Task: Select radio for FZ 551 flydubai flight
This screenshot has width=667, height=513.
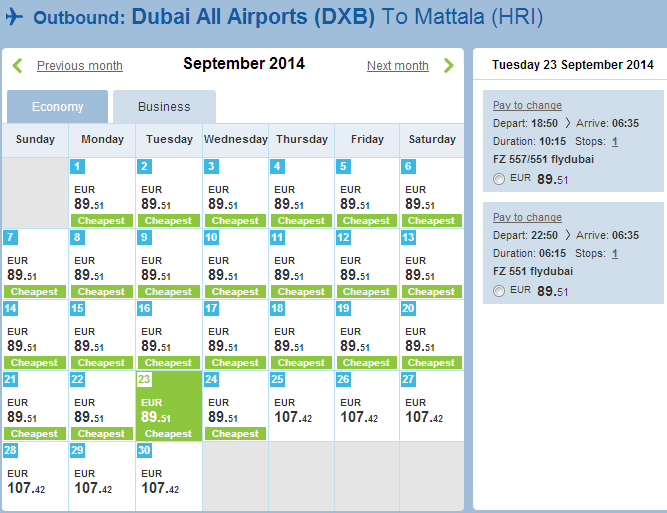Action: coord(499,291)
